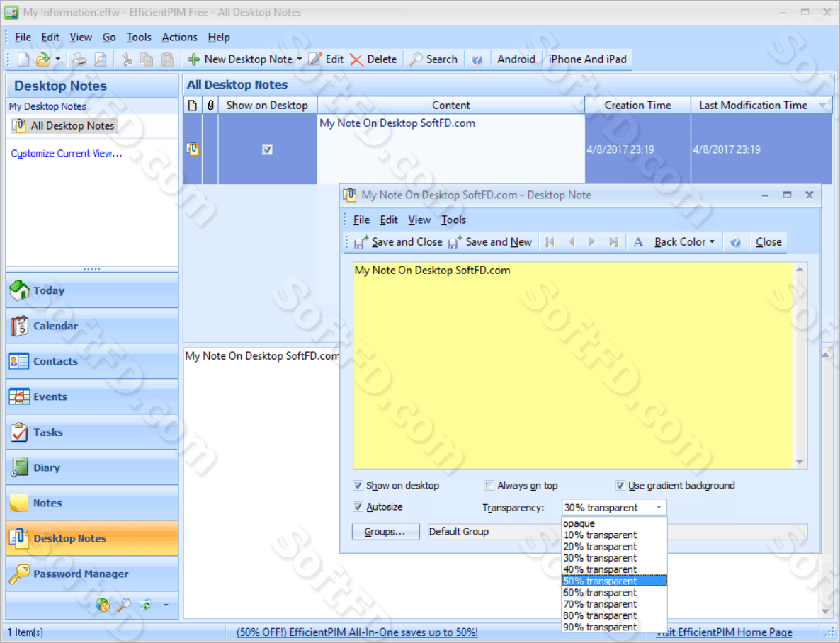Click the Recycle Bin icon at sidebar bottom

[x=145, y=605]
